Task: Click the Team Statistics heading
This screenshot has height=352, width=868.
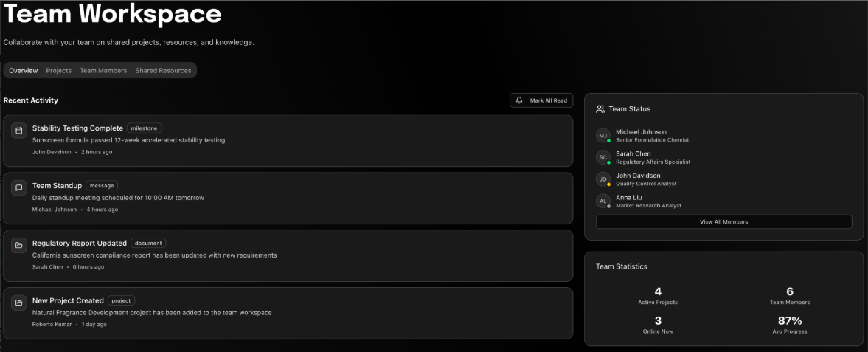Action: coord(621,266)
